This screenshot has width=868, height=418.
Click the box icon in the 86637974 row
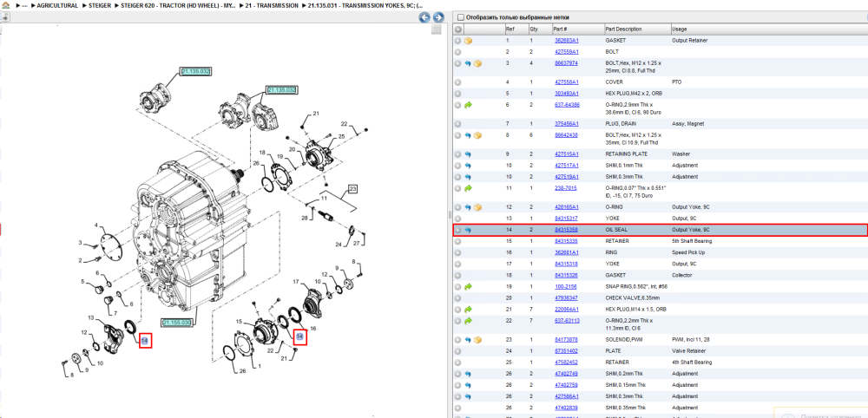(478, 63)
